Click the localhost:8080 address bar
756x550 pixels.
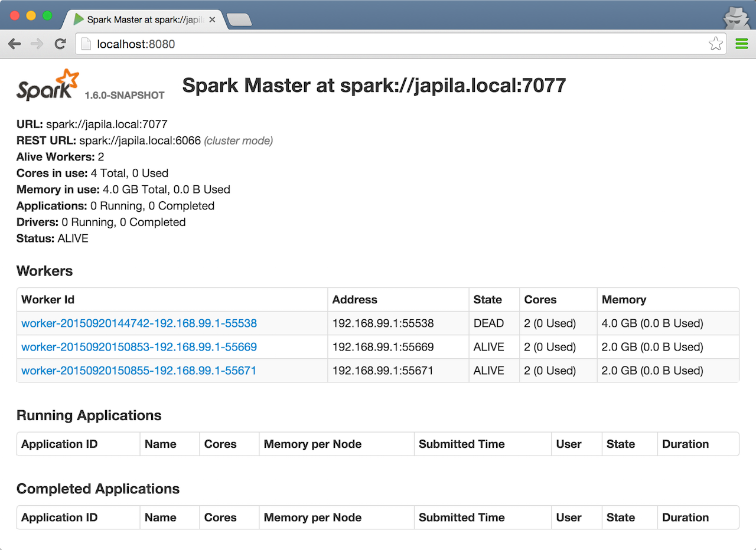pyautogui.click(x=390, y=44)
